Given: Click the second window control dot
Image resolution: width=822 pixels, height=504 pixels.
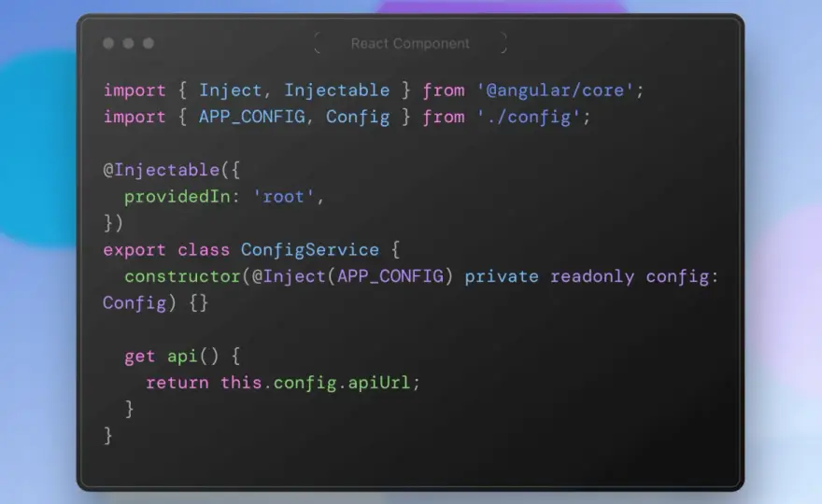Looking at the screenshot, I should 129,43.
